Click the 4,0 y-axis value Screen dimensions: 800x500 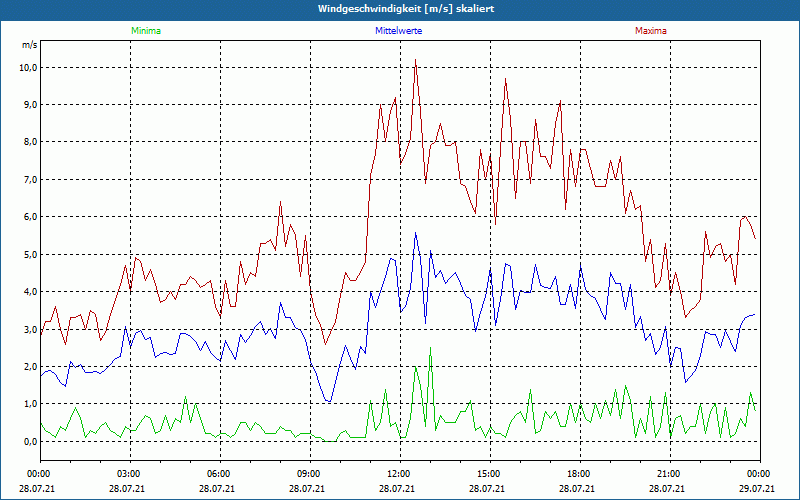tap(30, 292)
